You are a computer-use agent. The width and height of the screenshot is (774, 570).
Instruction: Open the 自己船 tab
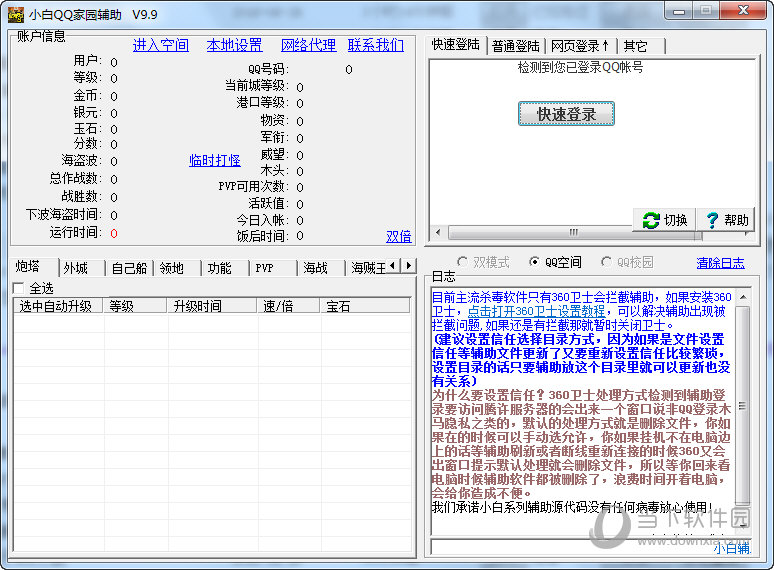(x=129, y=268)
